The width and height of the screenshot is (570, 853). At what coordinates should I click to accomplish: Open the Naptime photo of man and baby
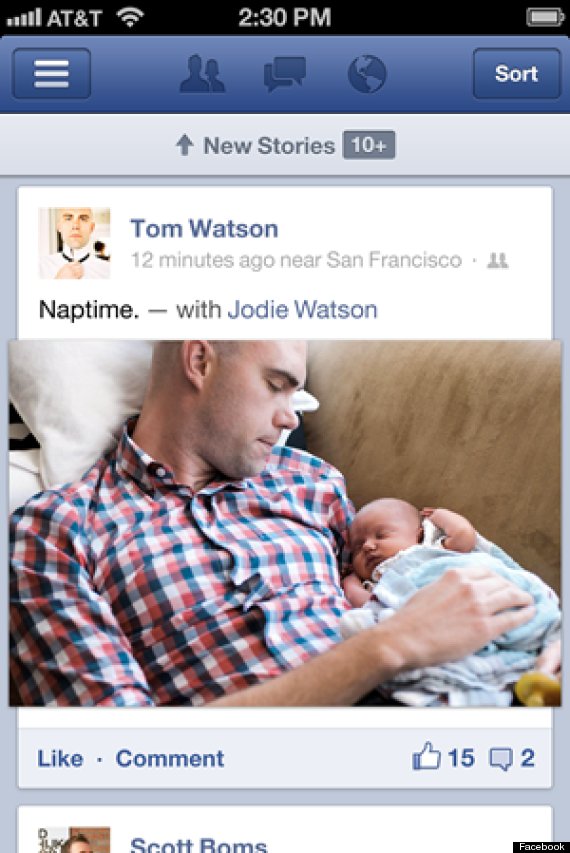point(285,523)
